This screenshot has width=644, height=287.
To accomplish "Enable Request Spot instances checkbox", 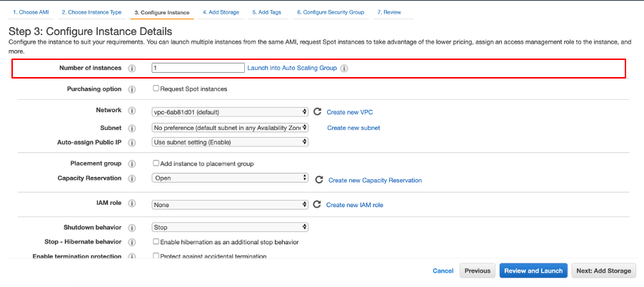I will click(156, 89).
